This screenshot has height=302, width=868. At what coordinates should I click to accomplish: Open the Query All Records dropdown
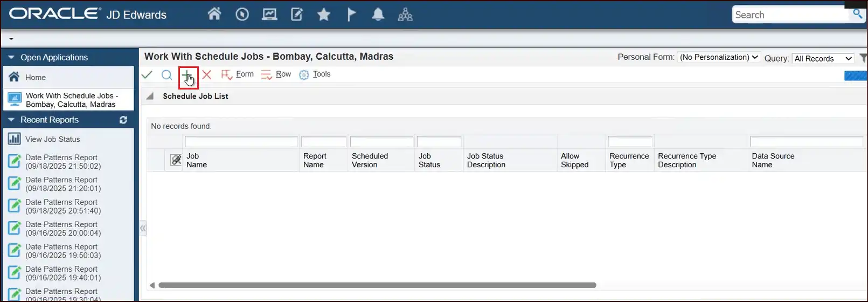click(823, 58)
